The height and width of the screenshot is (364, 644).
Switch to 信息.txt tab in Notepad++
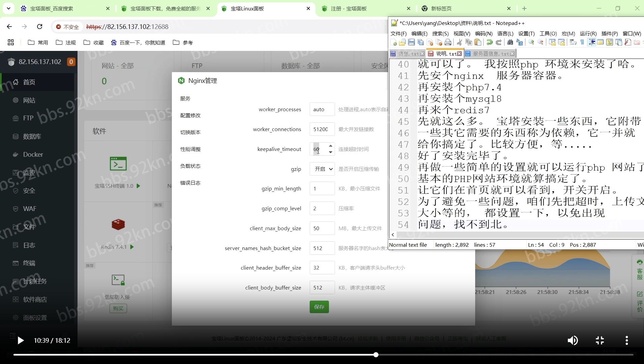tap(408, 54)
